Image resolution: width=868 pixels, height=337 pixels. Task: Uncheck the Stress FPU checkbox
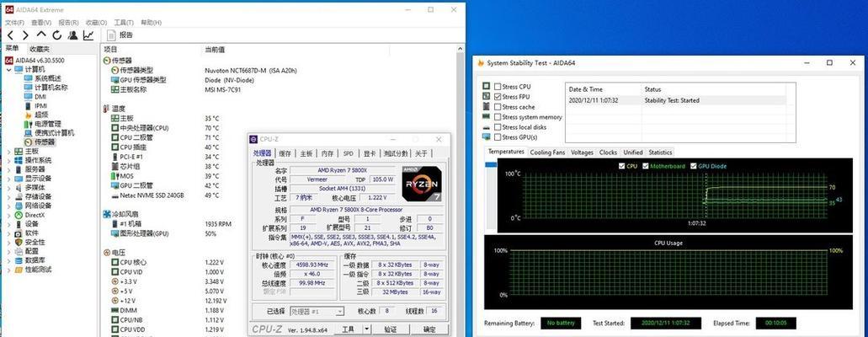(x=498, y=96)
